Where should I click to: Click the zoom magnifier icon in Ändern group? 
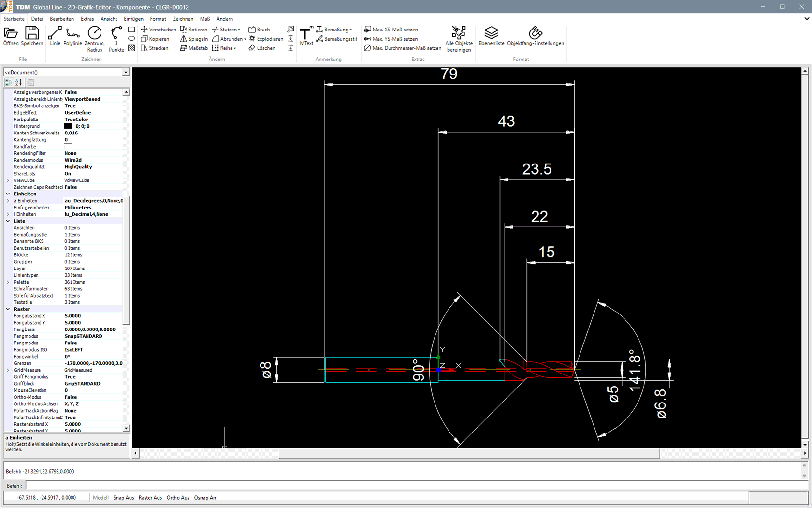pos(290,30)
